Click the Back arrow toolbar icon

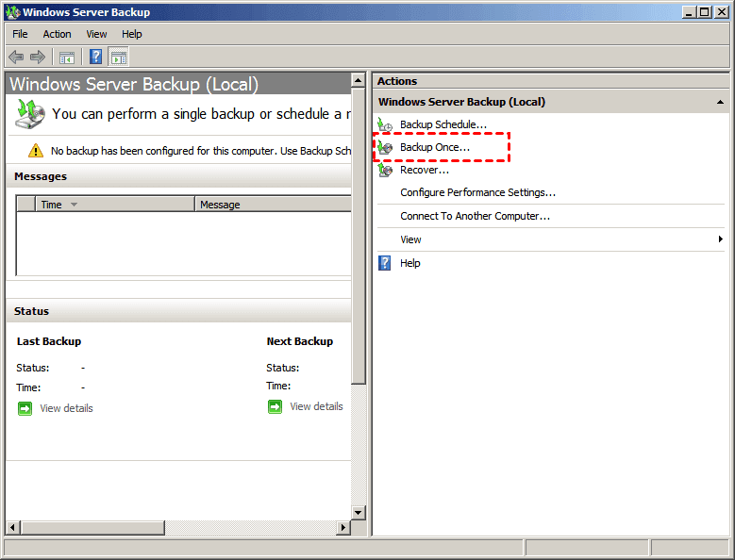16,58
